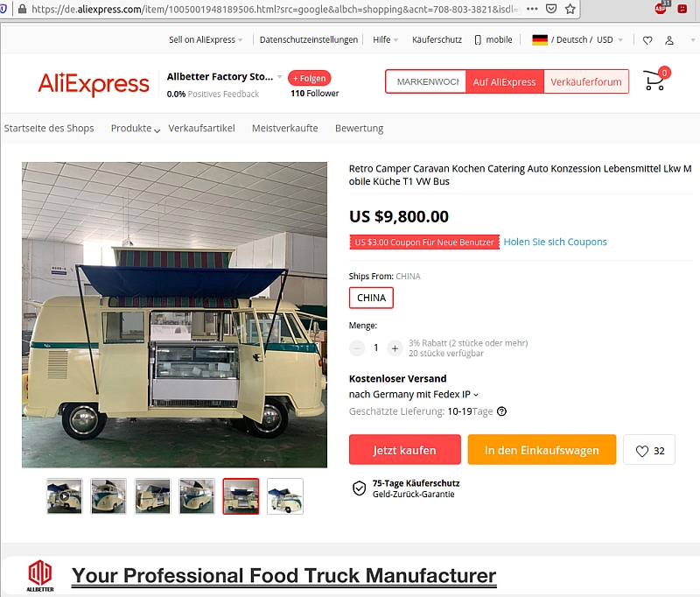
Task: Add item to wishlist with heart 32 button
Action: click(x=649, y=450)
